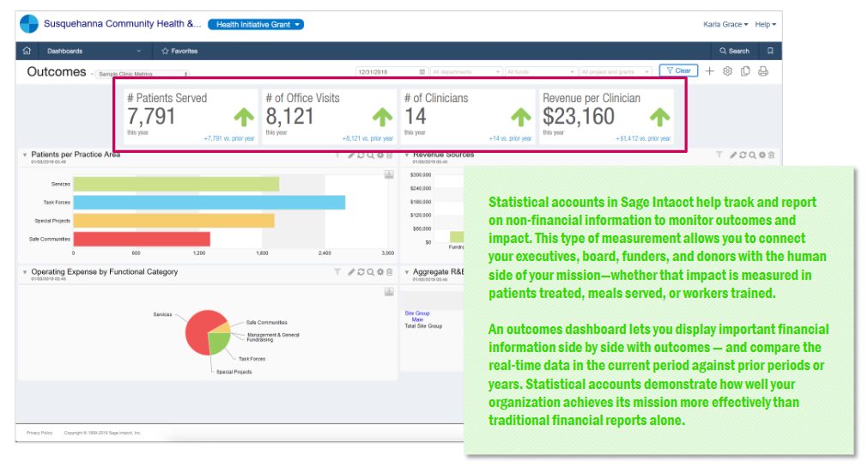Click the +14 vs. prior year link
The image size is (868, 474).
click(510, 138)
